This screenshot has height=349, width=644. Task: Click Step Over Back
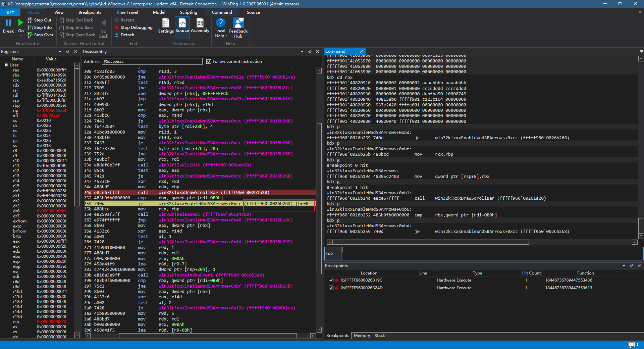[x=77, y=35]
